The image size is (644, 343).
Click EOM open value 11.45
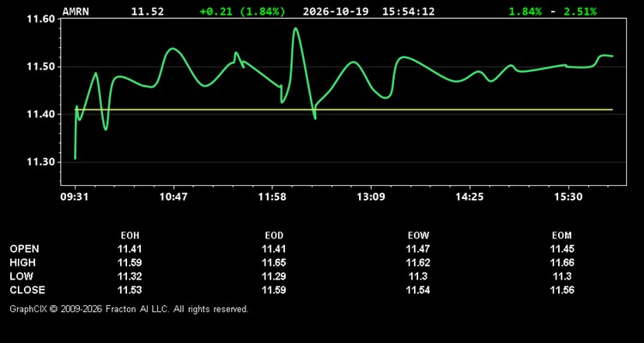point(562,249)
